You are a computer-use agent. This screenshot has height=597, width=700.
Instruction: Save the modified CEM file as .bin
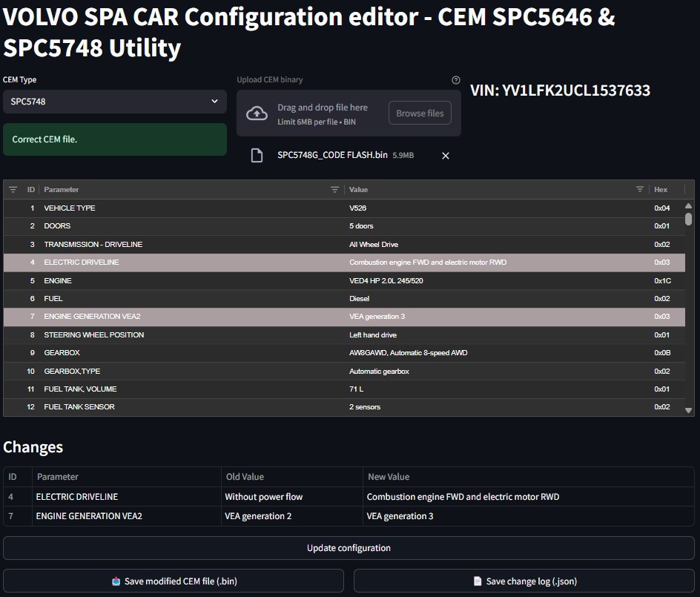point(174,581)
